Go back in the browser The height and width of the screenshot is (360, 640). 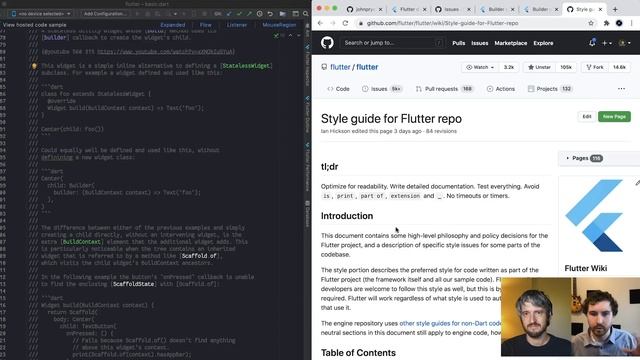[320, 23]
